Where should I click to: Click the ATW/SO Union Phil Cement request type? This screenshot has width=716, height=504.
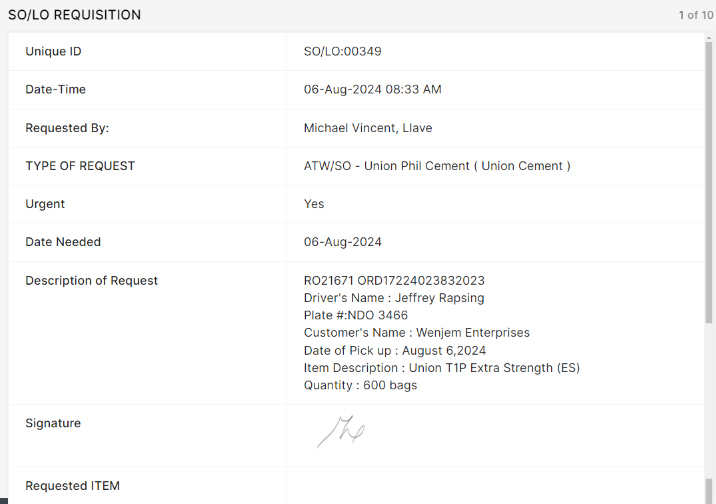click(x=436, y=166)
